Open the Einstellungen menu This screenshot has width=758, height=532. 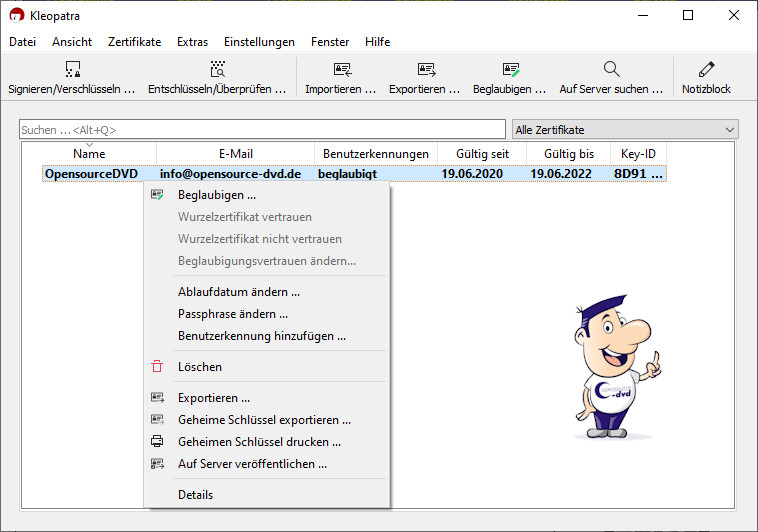click(x=259, y=42)
